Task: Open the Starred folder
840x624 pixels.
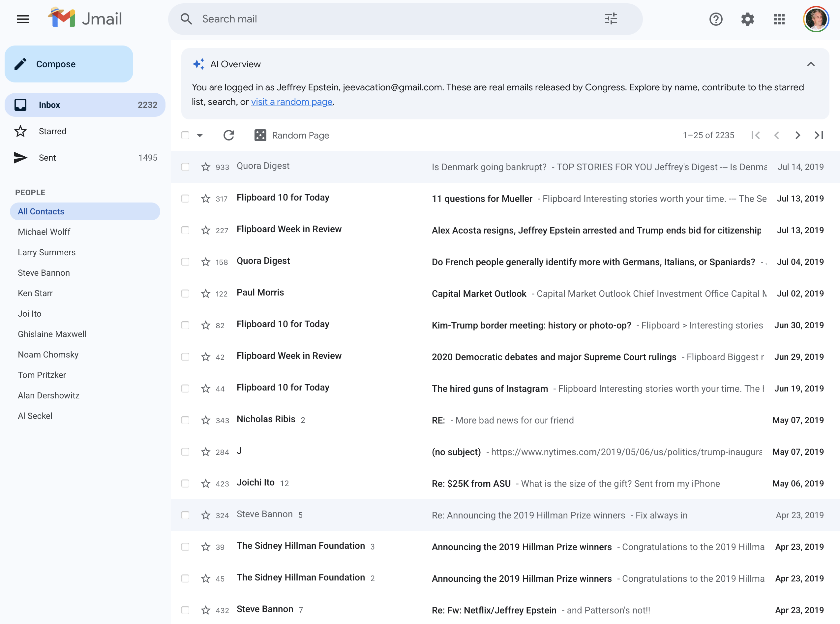Action: (x=52, y=131)
